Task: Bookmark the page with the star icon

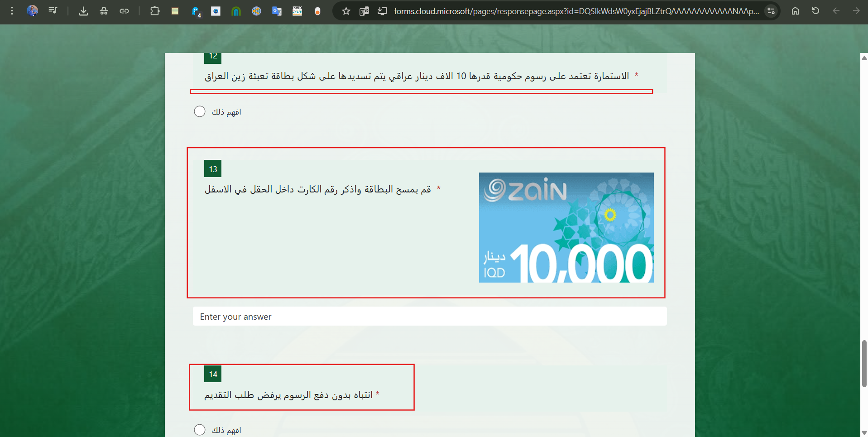Action: [x=346, y=11]
